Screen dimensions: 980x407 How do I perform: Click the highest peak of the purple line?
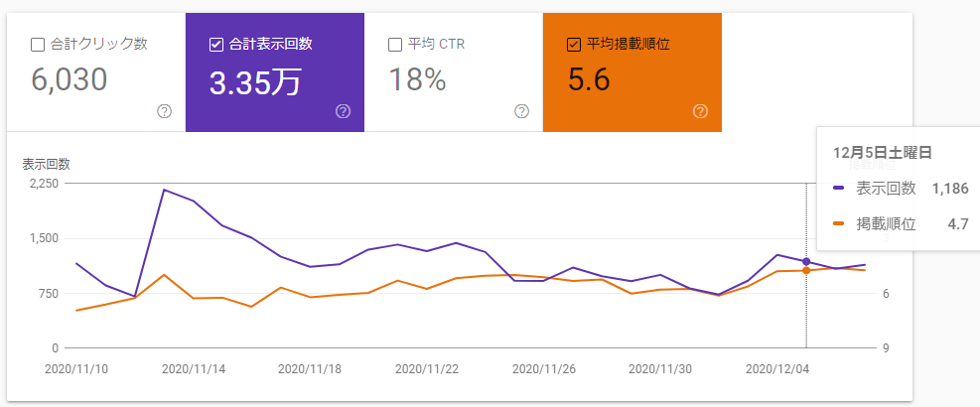point(164,190)
